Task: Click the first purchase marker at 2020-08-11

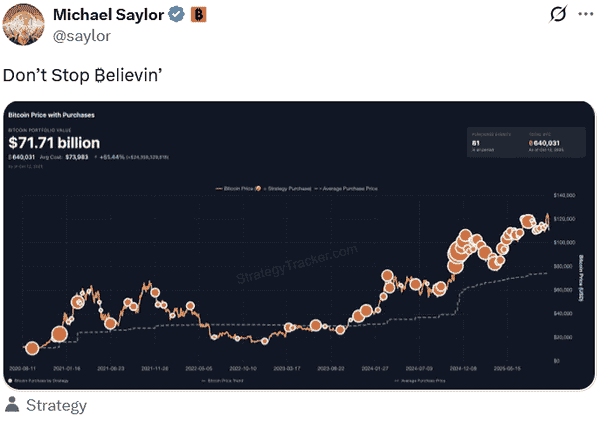Action: point(32,348)
